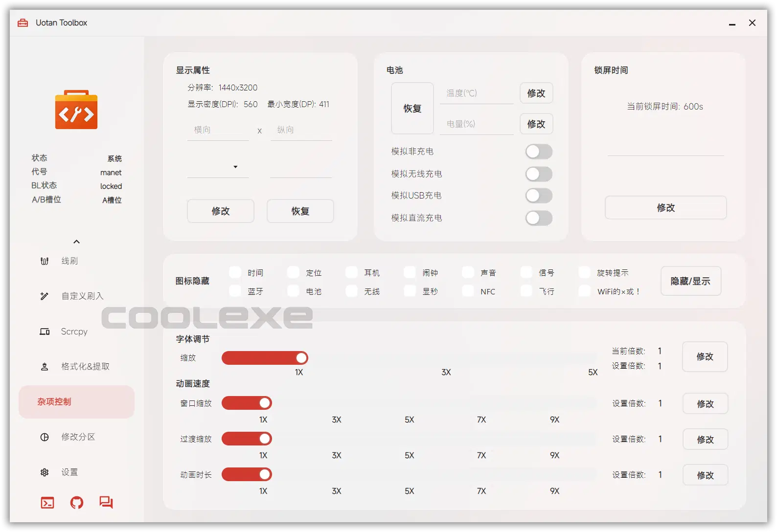The width and height of the screenshot is (777, 532).
Task: Open the 自定义刷入 sidebar menu item
Action: tap(76, 296)
